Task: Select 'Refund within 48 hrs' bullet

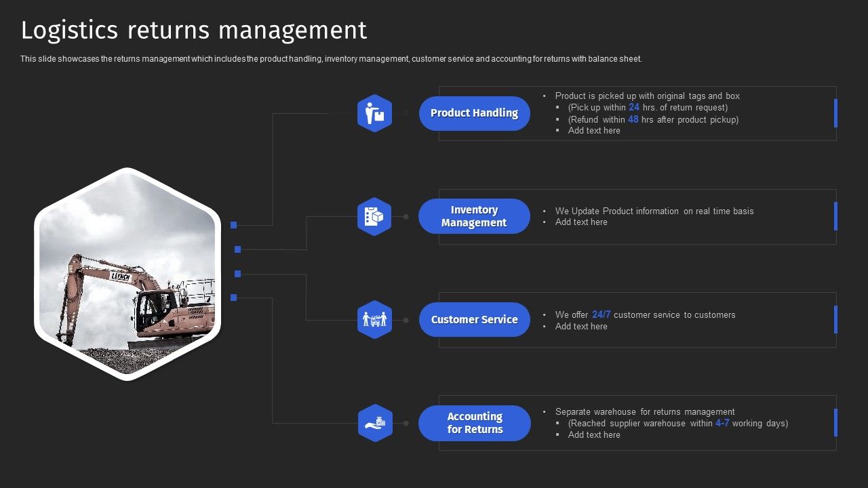Action: pos(653,119)
